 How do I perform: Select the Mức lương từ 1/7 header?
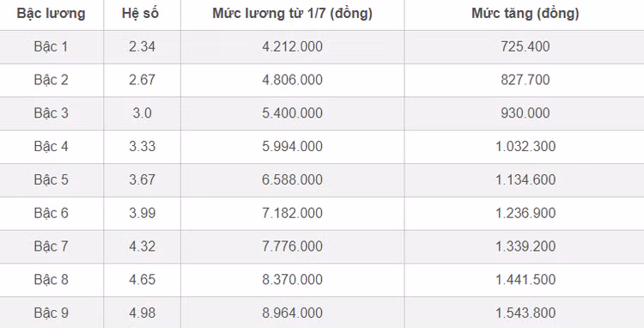293,14
